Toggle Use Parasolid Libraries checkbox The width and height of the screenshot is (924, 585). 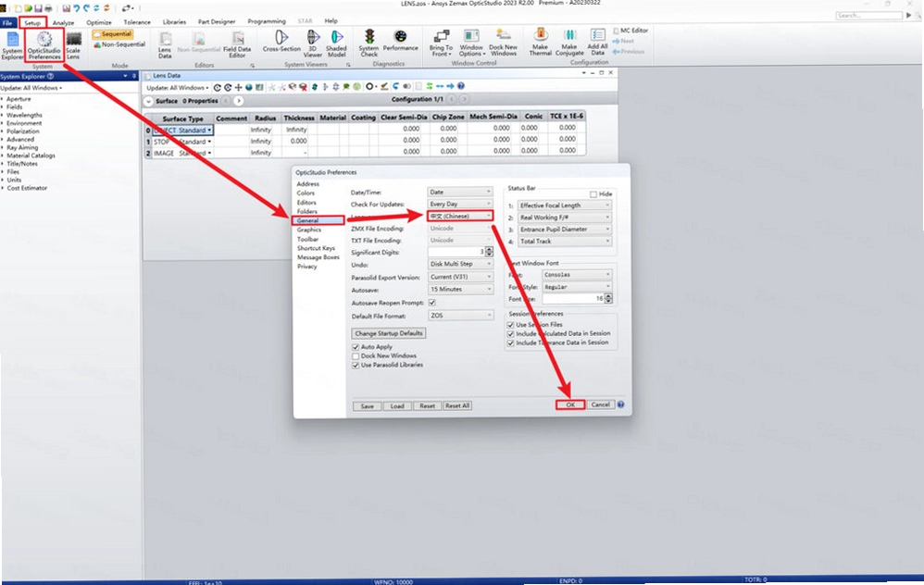356,366
